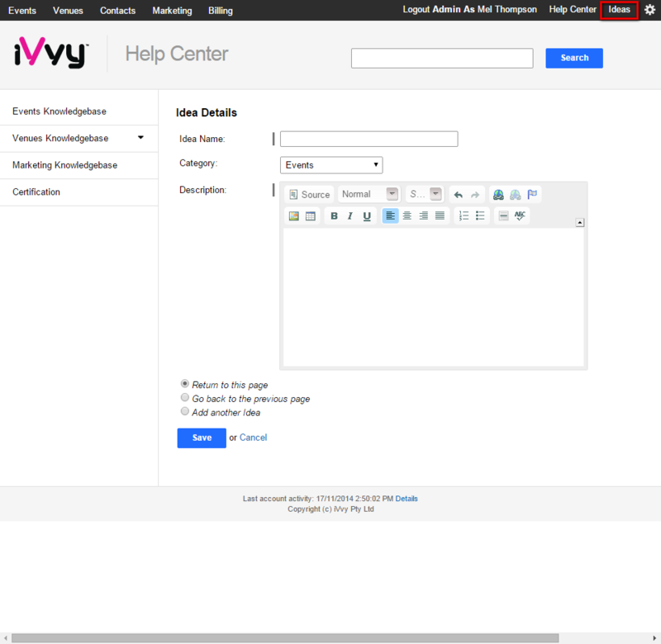Run the spell checker ABC icon
This screenshot has height=644, width=661.
pyautogui.click(x=520, y=216)
